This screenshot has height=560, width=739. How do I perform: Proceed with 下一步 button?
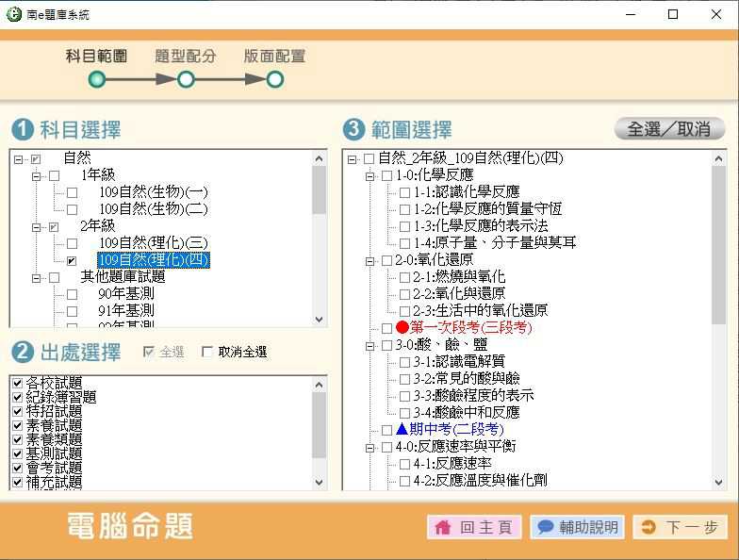[x=681, y=526]
